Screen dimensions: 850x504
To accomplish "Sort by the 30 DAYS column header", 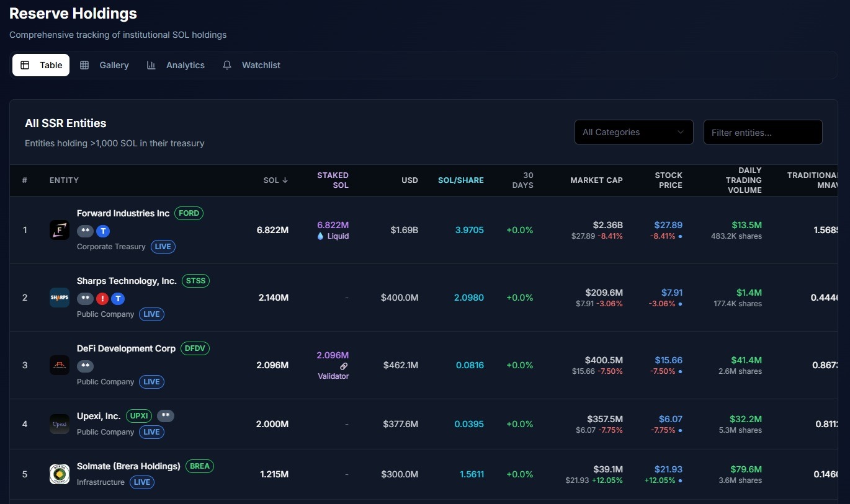I will tap(522, 180).
